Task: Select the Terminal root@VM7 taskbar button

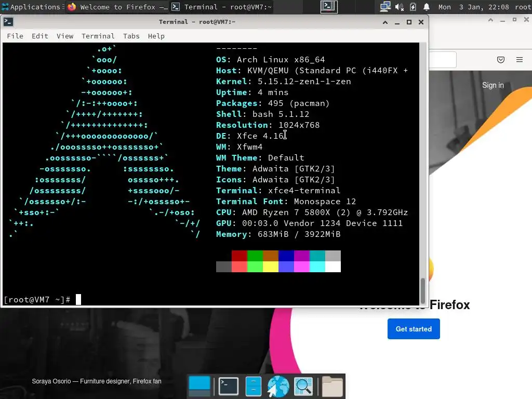Action: click(x=221, y=7)
